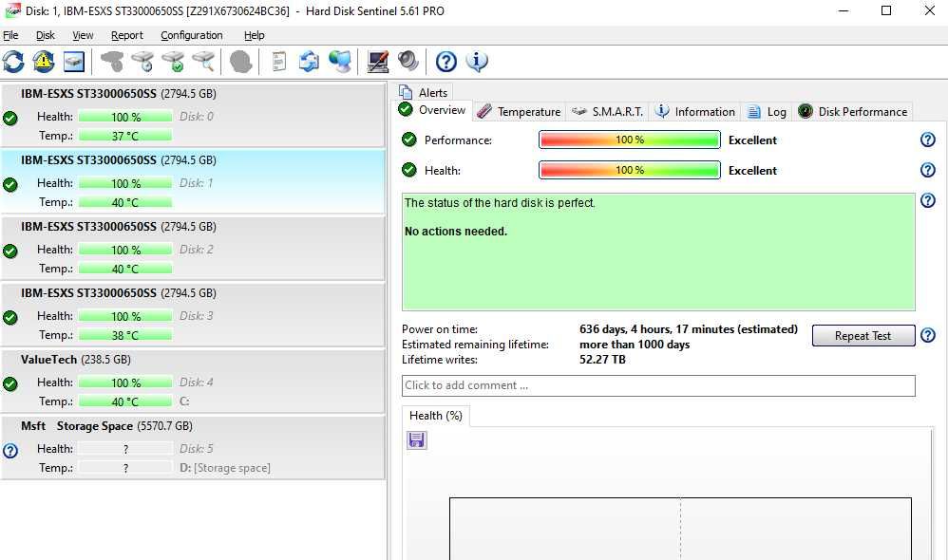Click help icon next to Health bar
The height and width of the screenshot is (560, 948).
point(927,170)
